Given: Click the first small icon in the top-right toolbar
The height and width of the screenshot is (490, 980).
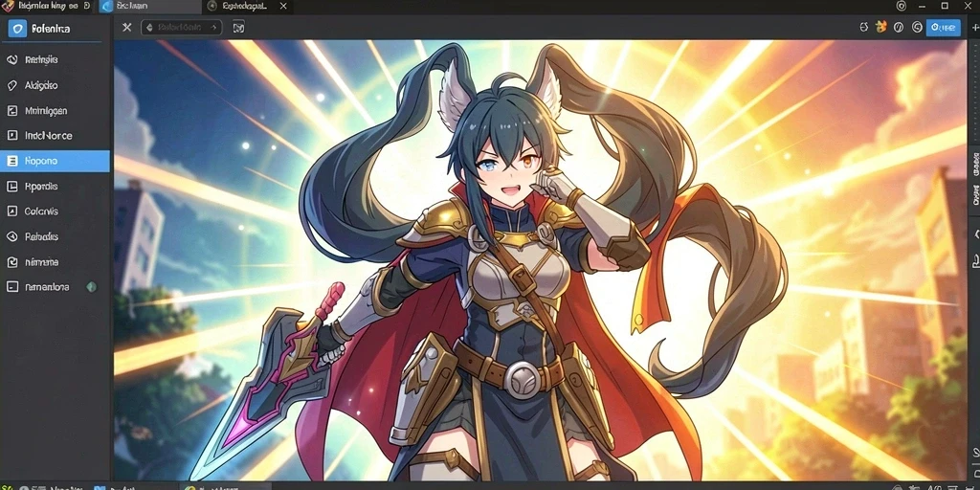Looking at the screenshot, I should pos(864,27).
